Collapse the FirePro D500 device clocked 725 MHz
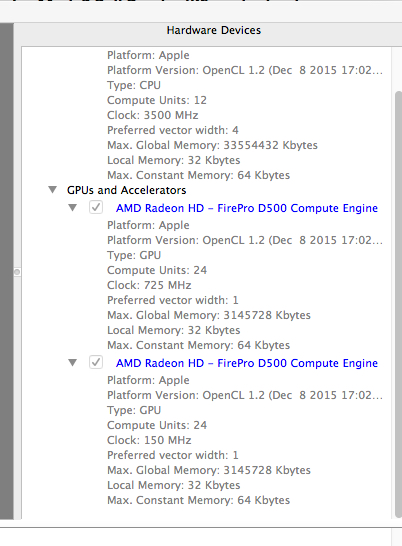Screen dimensions: 402x546 pos(72,208)
